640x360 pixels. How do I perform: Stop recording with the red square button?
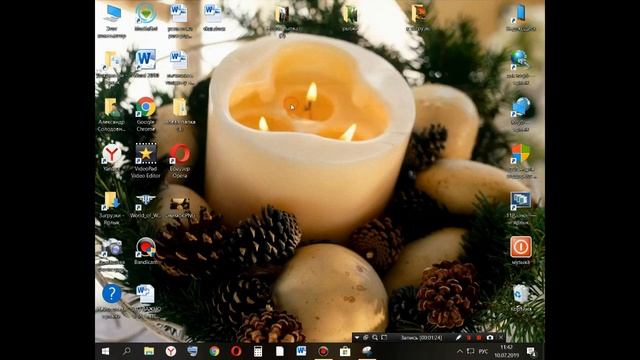pyautogui.click(x=479, y=338)
